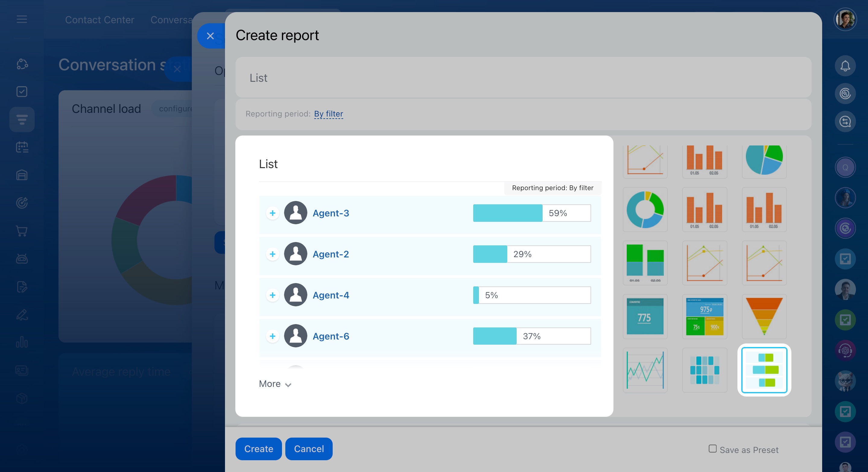The height and width of the screenshot is (472, 868).
Task: Enable Save as Preset checkbox
Action: 712,448
